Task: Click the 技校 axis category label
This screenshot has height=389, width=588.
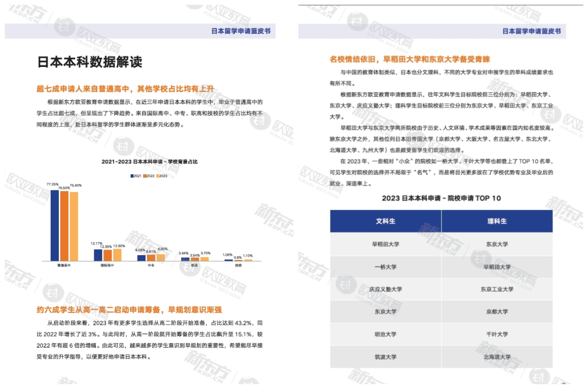Action: click(238, 265)
